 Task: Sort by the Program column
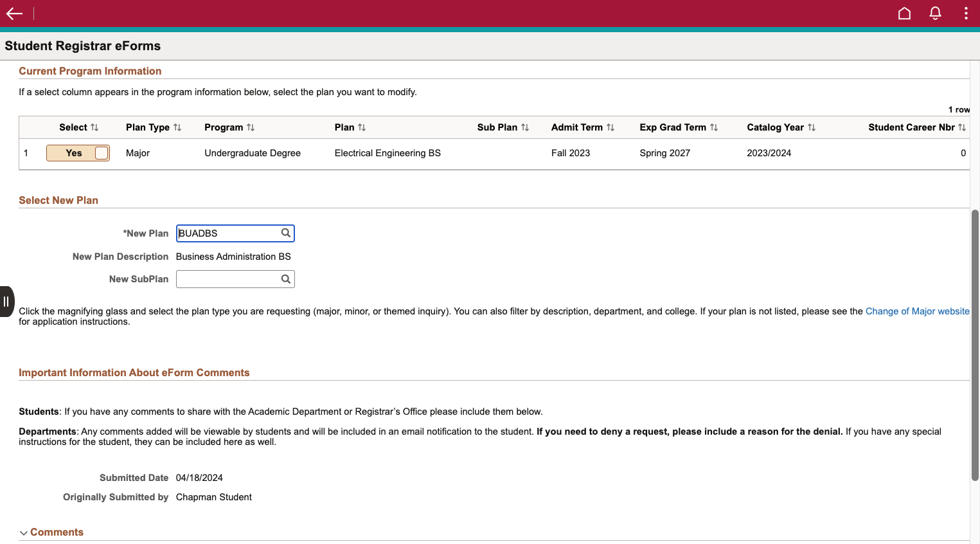tap(229, 127)
